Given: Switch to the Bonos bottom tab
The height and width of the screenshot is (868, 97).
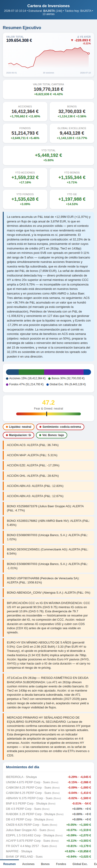Looking at the screenshot, I should [45, 864].
